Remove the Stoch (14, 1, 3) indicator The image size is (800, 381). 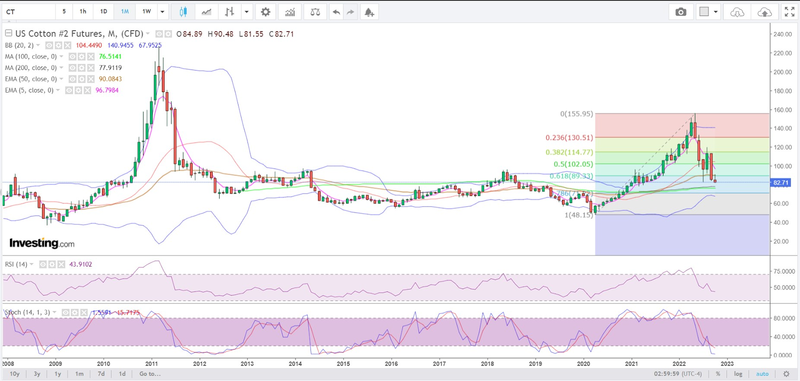pyautogui.click(x=84, y=312)
